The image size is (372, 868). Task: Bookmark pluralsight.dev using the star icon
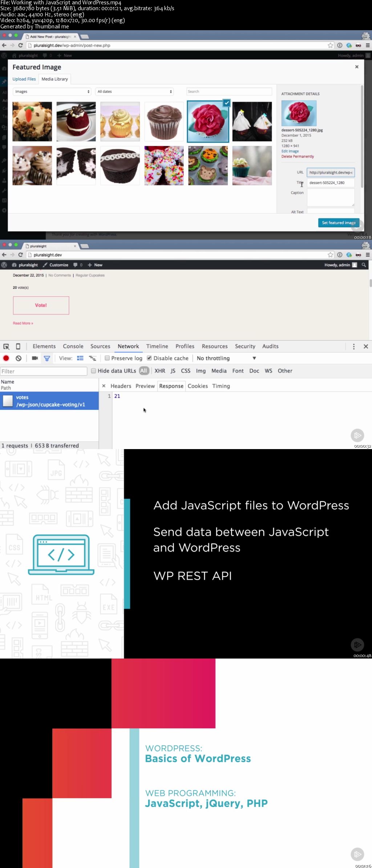330,255
